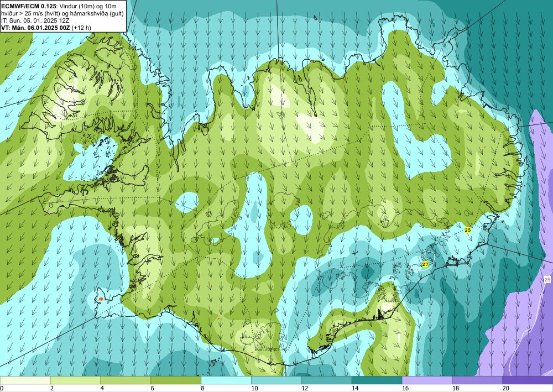This screenshot has height=392, width=553.
Task: Click the light green 2–4 m/s legend swatch
Action: [x=75, y=380]
